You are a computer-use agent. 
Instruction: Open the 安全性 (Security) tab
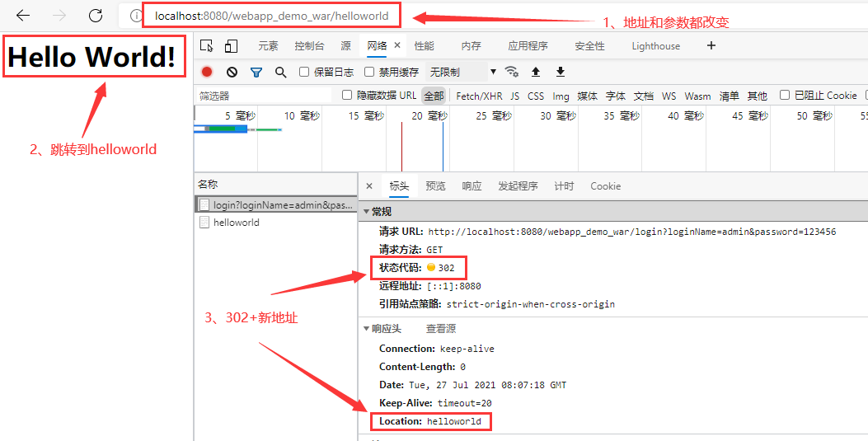pyautogui.click(x=589, y=46)
